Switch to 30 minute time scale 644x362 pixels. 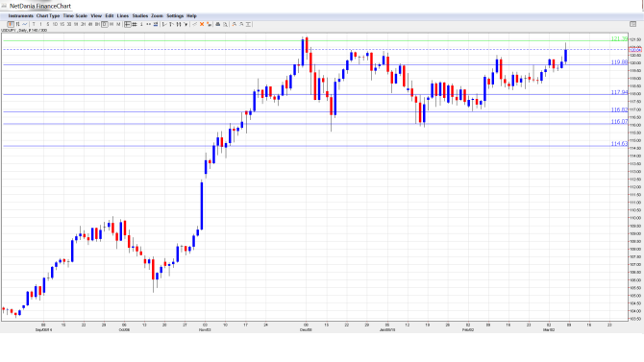click(69, 24)
